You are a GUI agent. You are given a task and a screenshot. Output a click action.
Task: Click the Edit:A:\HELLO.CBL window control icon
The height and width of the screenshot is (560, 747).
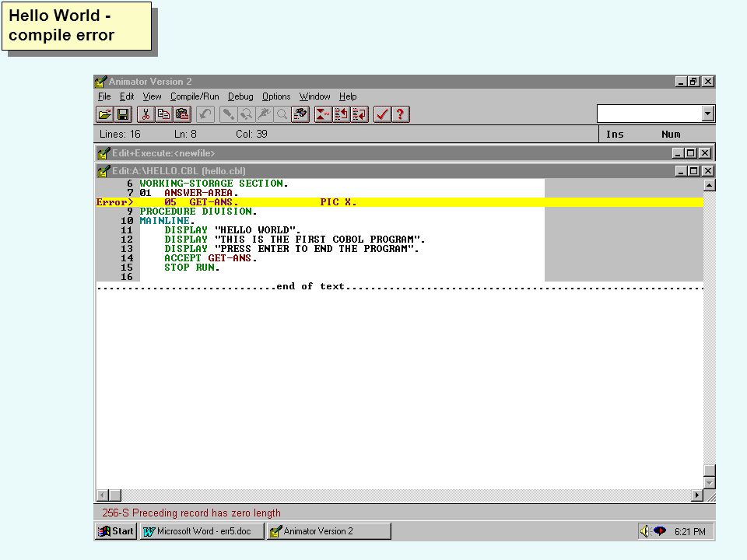(103, 171)
